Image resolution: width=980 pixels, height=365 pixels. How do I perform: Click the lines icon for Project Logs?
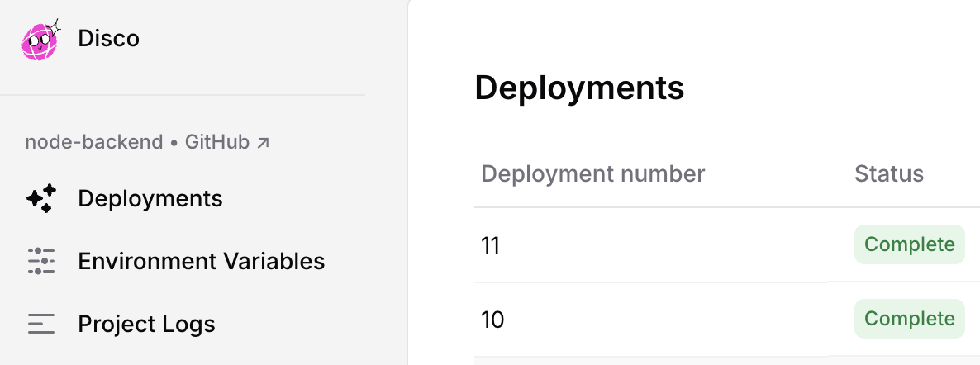pyautogui.click(x=41, y=325)
